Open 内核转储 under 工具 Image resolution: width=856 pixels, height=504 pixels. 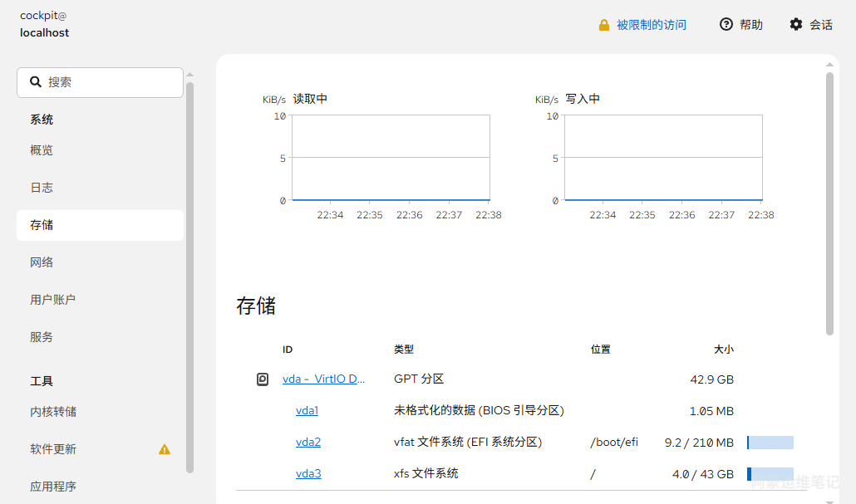[100, 412]
